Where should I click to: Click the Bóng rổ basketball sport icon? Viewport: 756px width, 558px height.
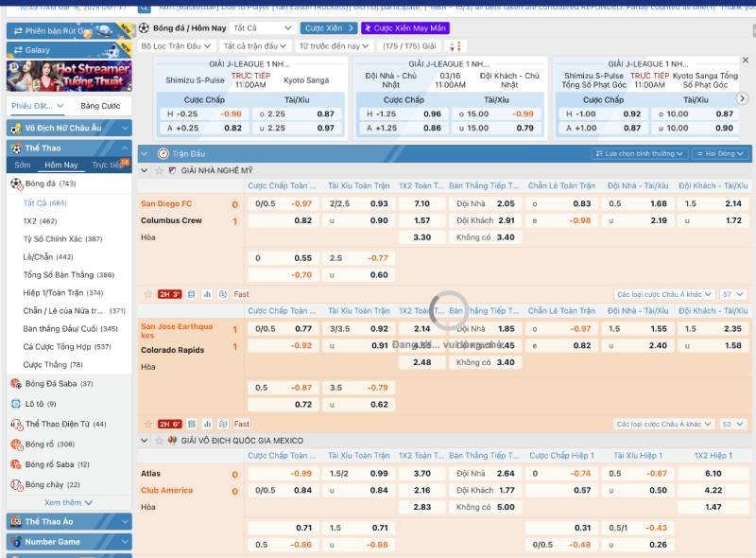coord(16,444)
